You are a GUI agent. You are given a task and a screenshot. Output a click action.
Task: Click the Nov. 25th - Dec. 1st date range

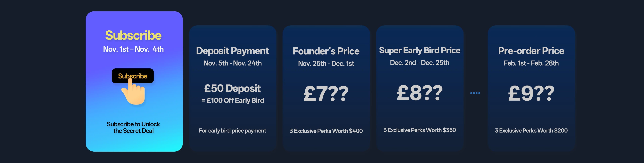pyautogui.click(x=326, y=64)
